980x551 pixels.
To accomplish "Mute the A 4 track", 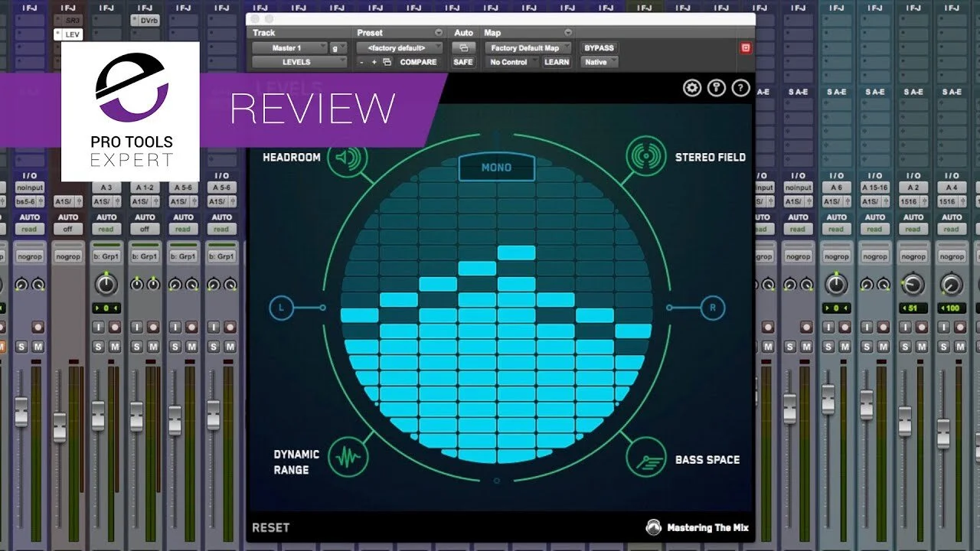I will pos(959,347).
